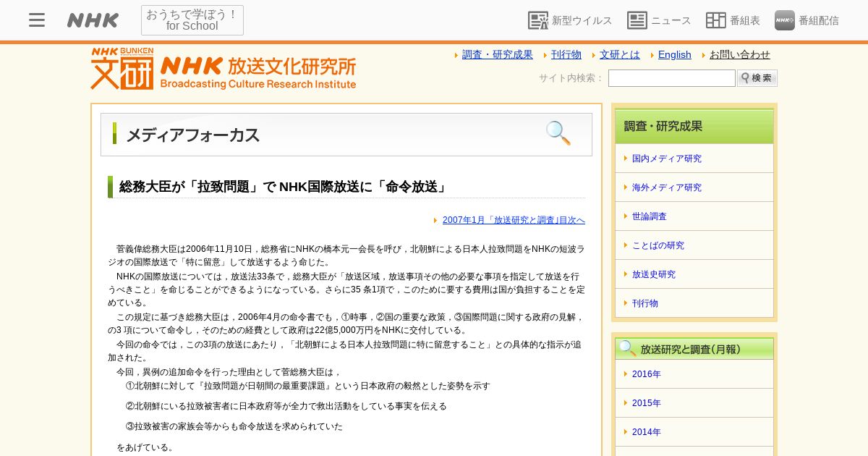Open お問い合わせ link
Image resolution: width=868 pixels, height=456 pixels.
click(x=740, y=54)
